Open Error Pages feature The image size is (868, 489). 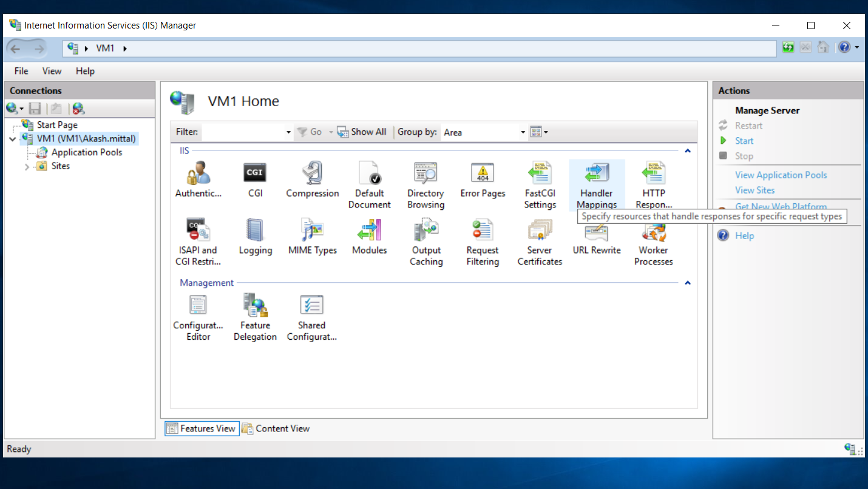pos(483,180)
